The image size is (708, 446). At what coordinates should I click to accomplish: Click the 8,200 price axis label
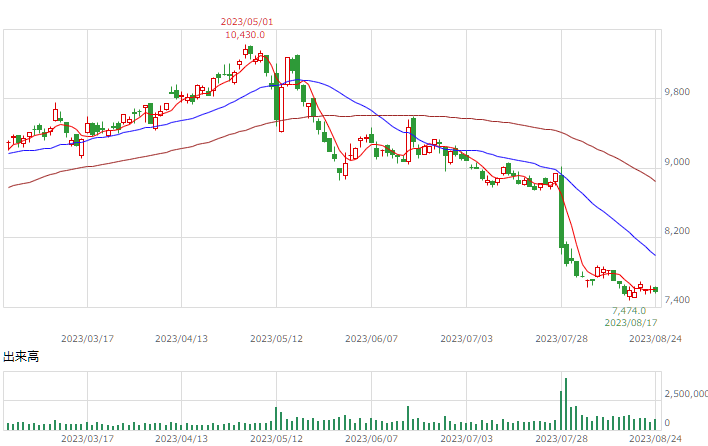point(677,231)
